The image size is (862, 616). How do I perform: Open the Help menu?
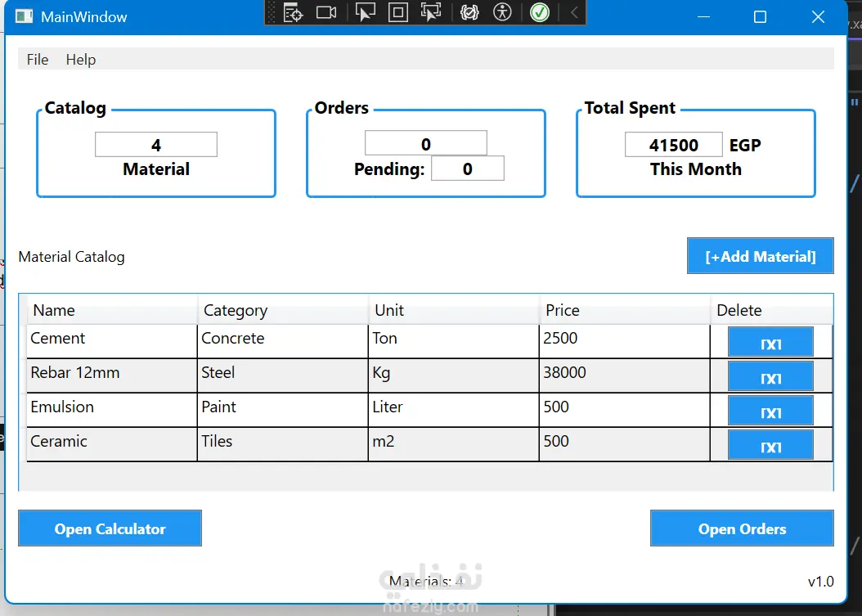[81, 60]
